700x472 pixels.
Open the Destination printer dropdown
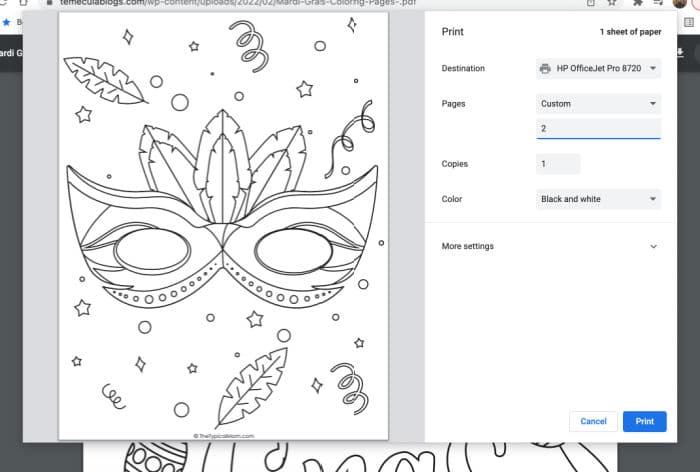pos(598,68)
